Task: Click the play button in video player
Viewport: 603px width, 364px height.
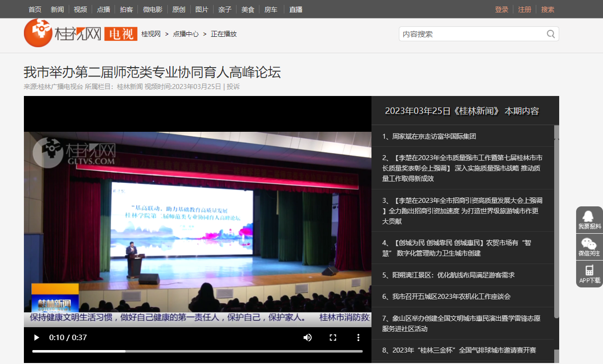Action: click(x=36, y=338)
